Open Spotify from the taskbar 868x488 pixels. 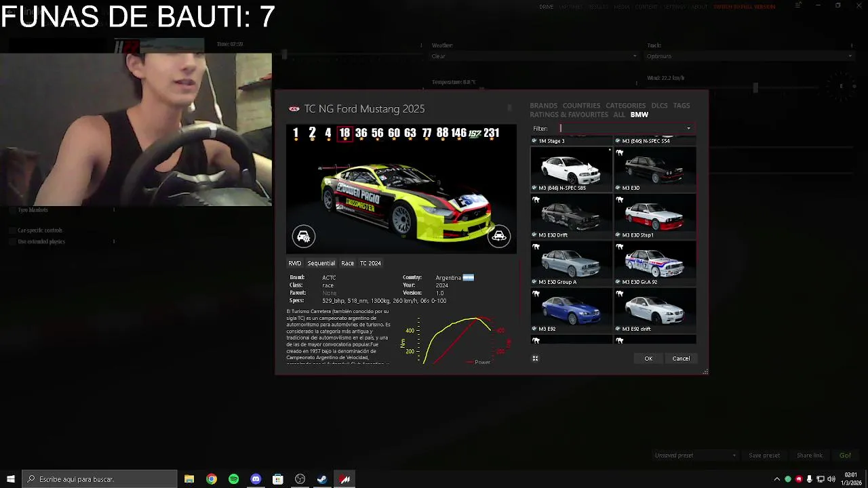(x=233, y=479)
